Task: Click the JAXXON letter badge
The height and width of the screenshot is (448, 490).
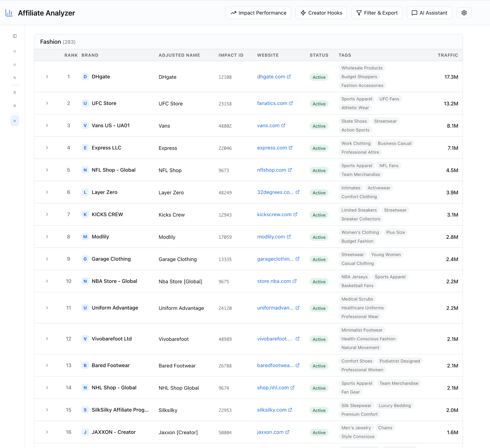Action: point(85,432)
